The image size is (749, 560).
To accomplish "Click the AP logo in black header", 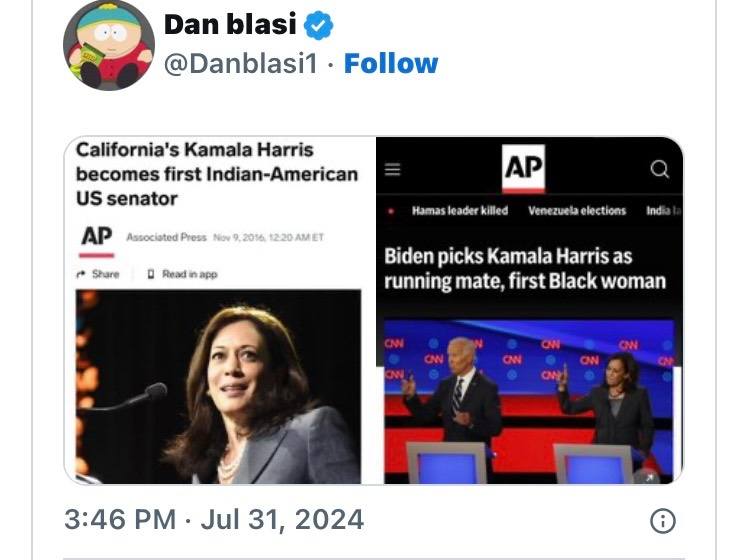I will [524, 168].
